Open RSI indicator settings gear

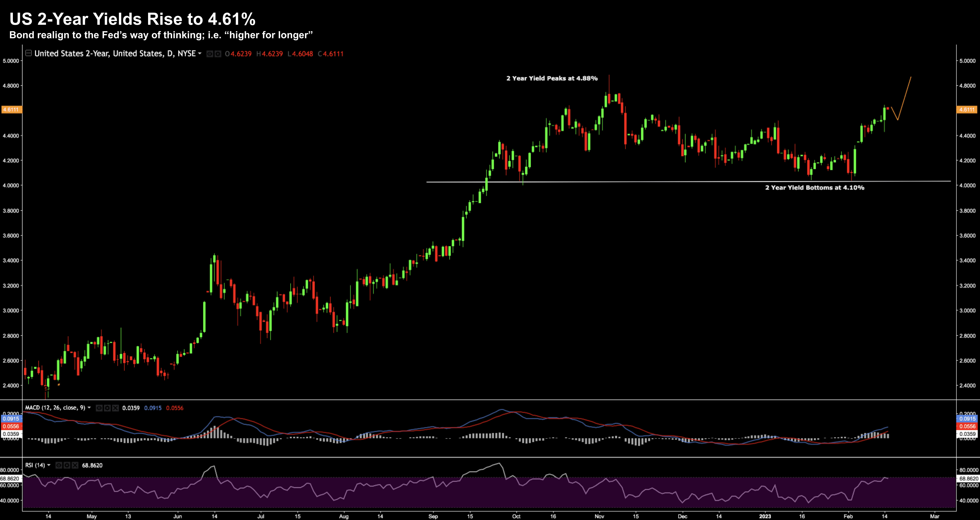[67, 465]
